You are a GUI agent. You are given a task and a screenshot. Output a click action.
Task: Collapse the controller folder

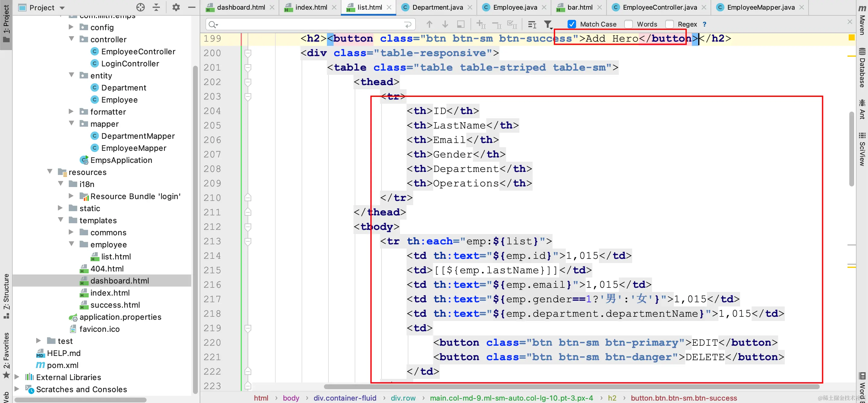[71, 39]
